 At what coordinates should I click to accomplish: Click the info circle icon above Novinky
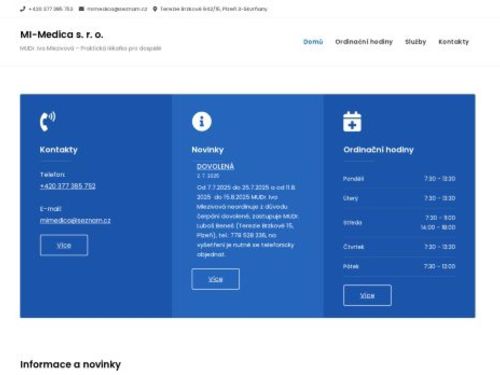[x=202, y=121]
